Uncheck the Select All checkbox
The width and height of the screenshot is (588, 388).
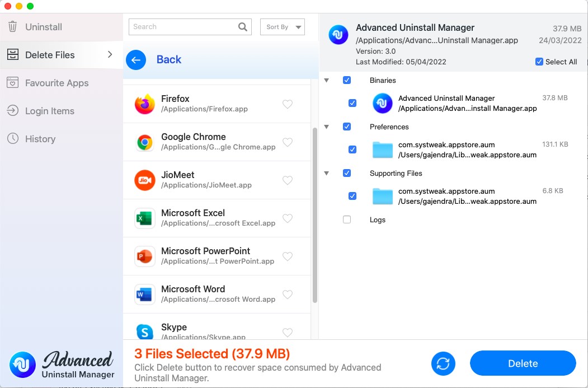click(x=539, y=62)
